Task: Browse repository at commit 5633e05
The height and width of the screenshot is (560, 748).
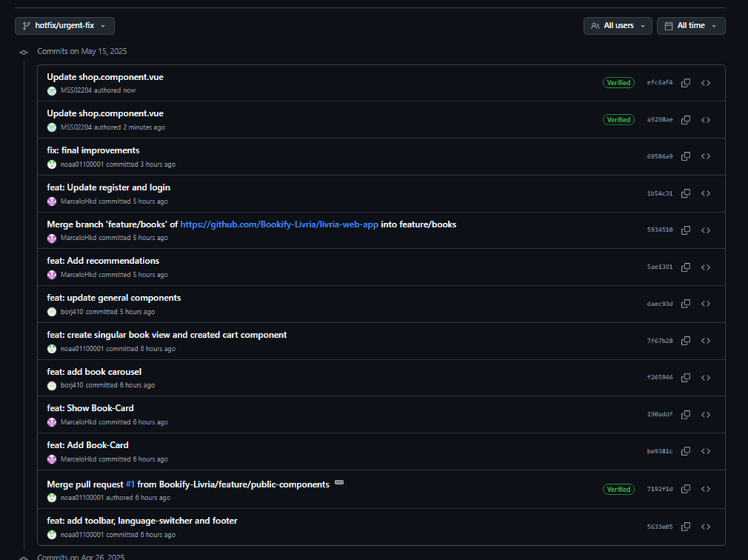Action: click(x=706, y=527)
